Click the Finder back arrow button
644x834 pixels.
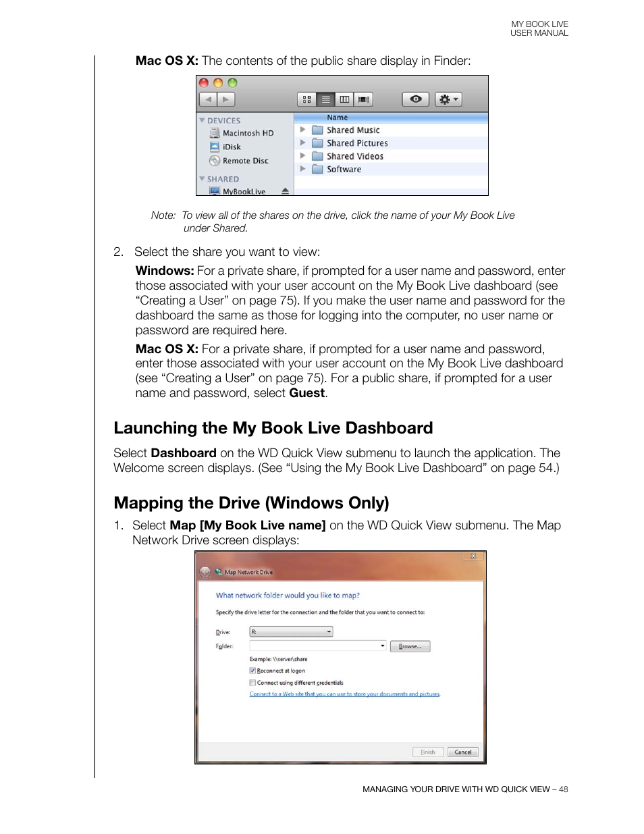point(208,100)
